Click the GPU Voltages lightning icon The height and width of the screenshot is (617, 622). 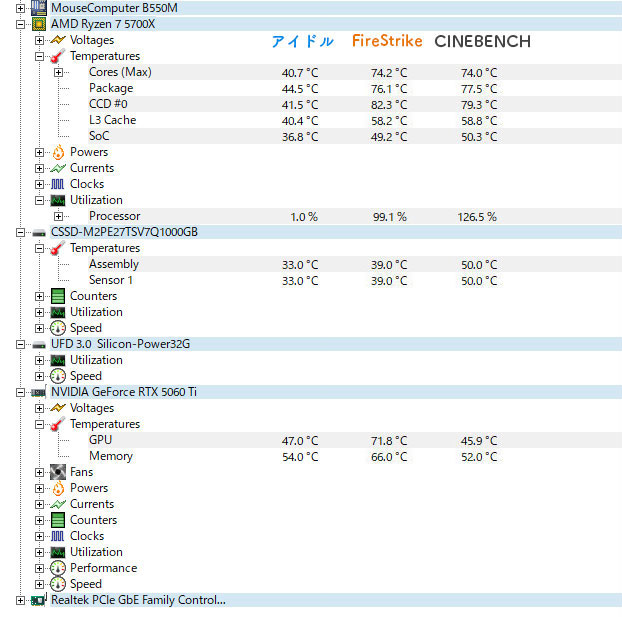(x=58, y=408)
